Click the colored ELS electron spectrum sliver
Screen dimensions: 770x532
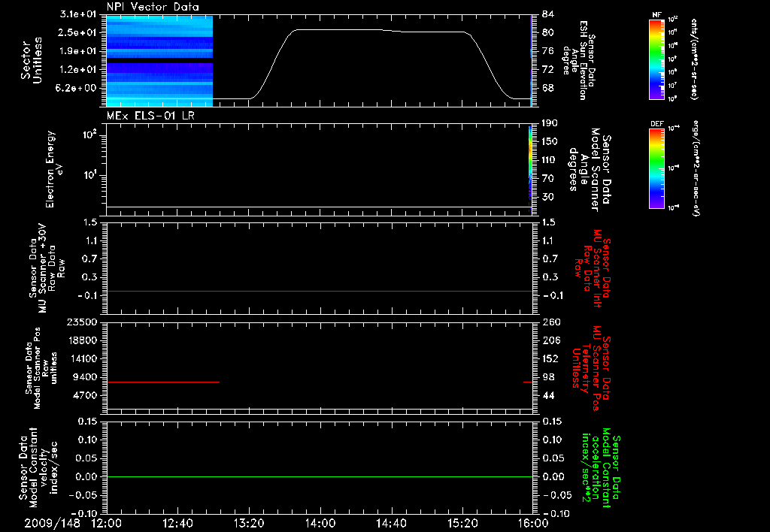tap(530, 168)
